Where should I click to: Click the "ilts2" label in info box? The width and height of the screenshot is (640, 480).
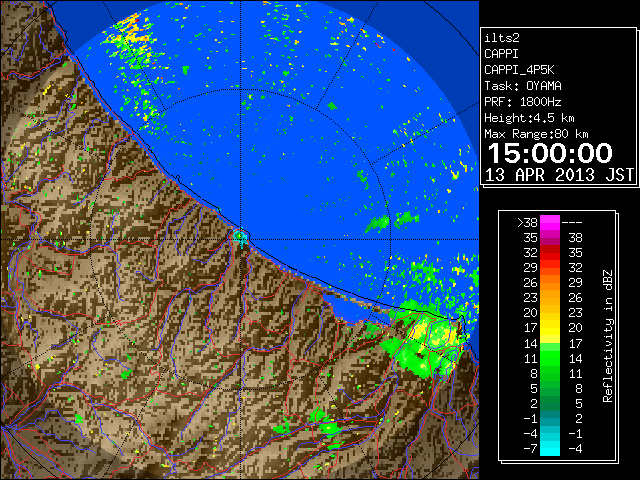502,38
